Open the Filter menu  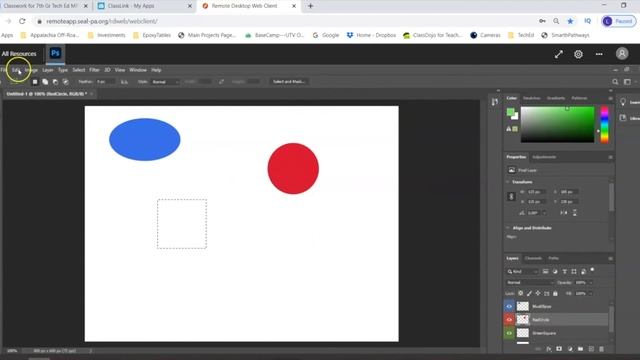coord(94,70)
